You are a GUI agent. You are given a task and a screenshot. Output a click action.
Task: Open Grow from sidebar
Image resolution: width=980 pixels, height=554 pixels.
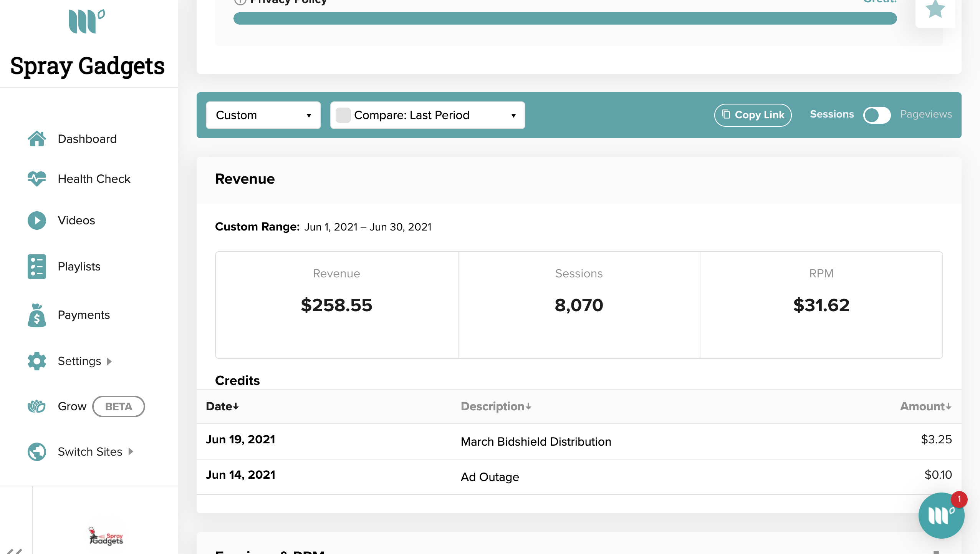[72, 406]
